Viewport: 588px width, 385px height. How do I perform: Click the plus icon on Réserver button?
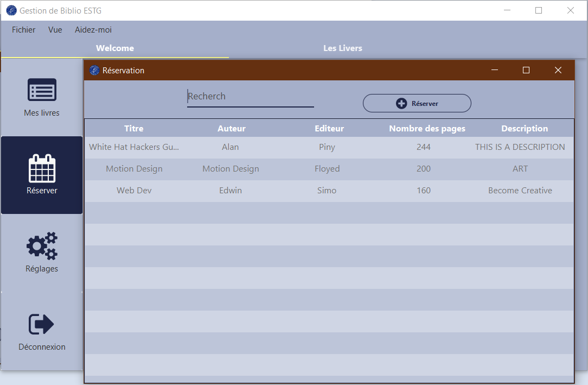click(401, 103)
